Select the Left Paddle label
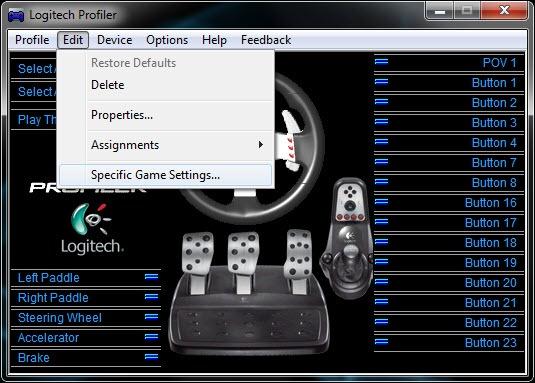Image resolution: width=535 pixels, height=383 pixels. tap(48, 278)
